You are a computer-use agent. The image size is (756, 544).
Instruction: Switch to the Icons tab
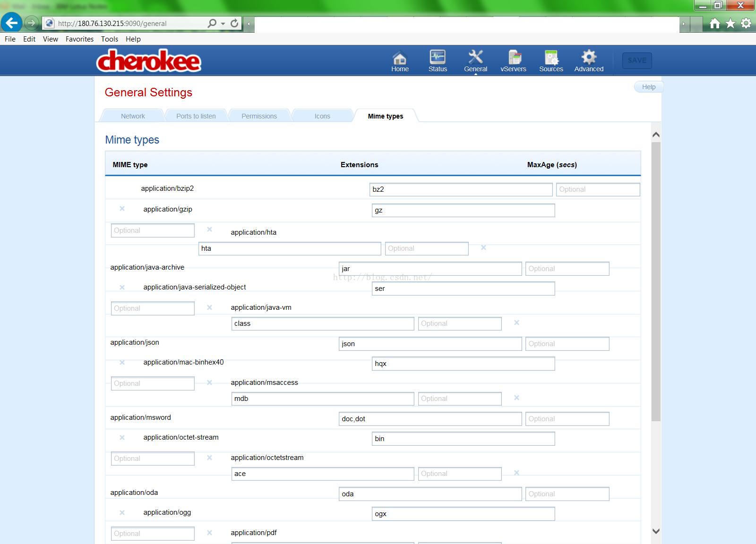pos(322,116)
